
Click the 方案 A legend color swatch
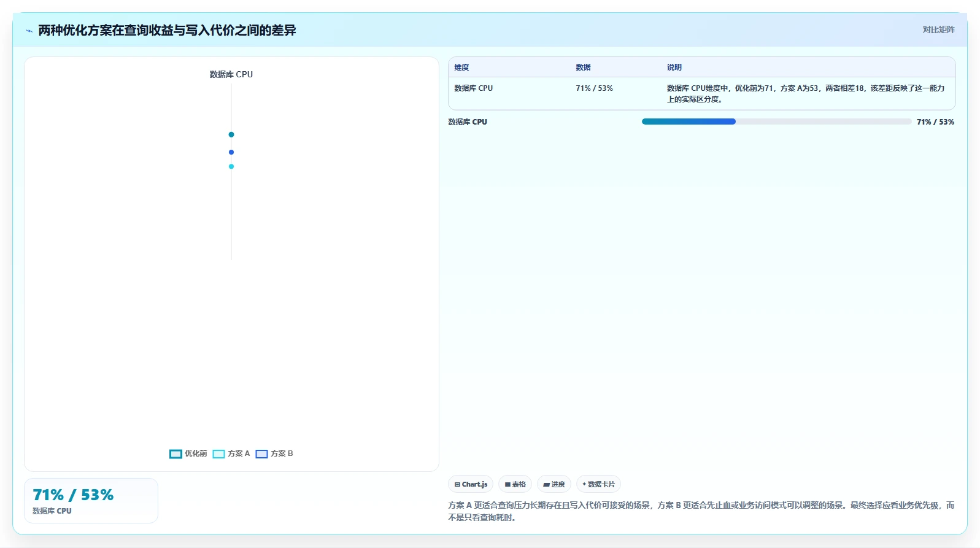click(218, 454)
